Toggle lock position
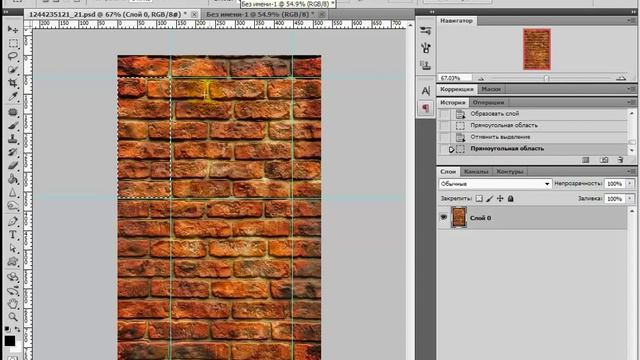640x360 pixels. click(500, 199)
